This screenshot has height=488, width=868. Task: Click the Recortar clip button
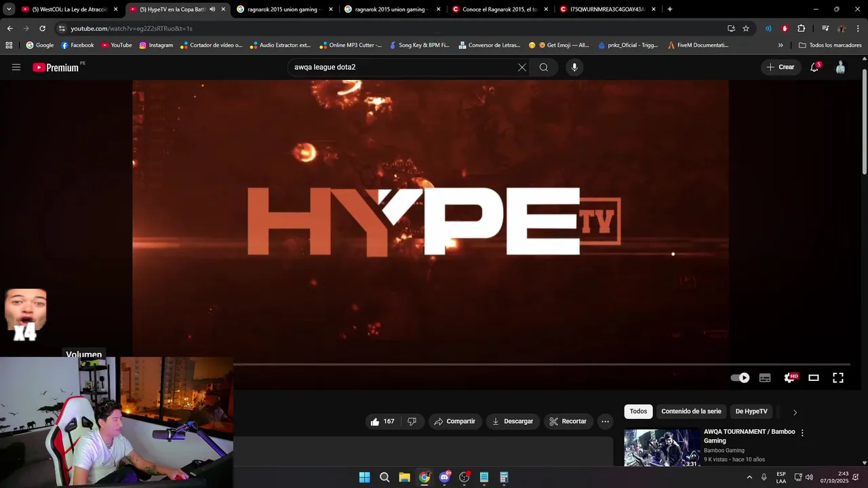tap(568, 422)
